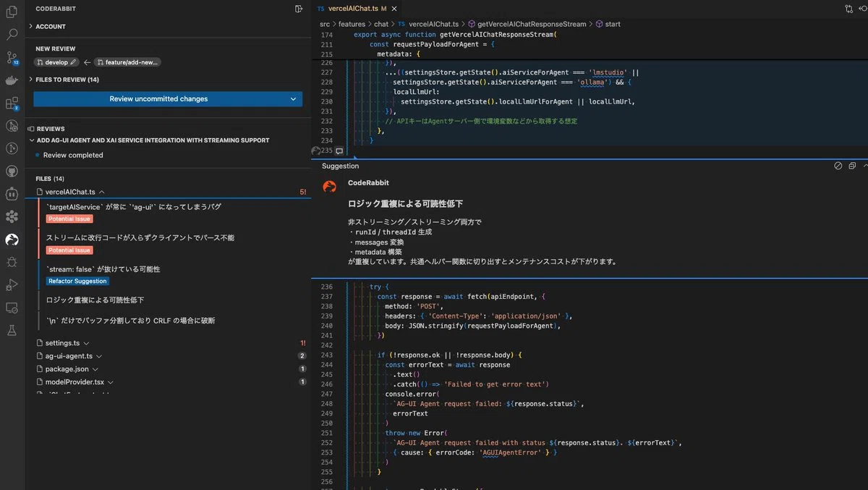Expand the FILES TO REVIEW (14) section

(64, 80)
